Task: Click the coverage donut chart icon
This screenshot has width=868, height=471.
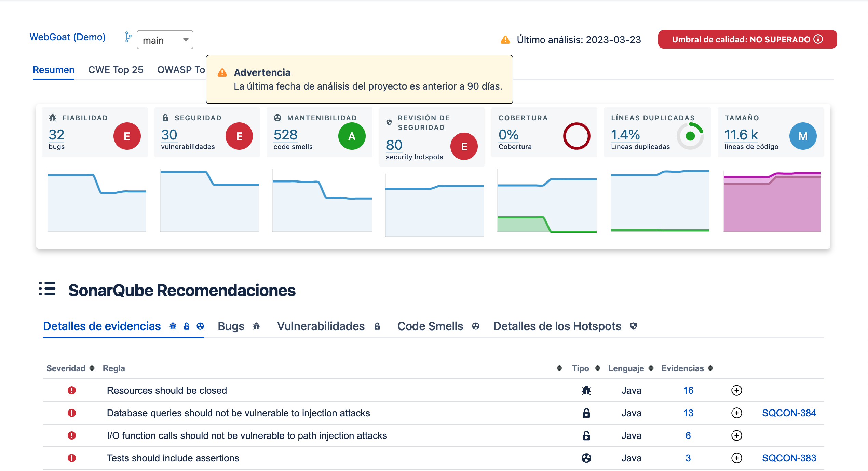Action: [577, 136]
